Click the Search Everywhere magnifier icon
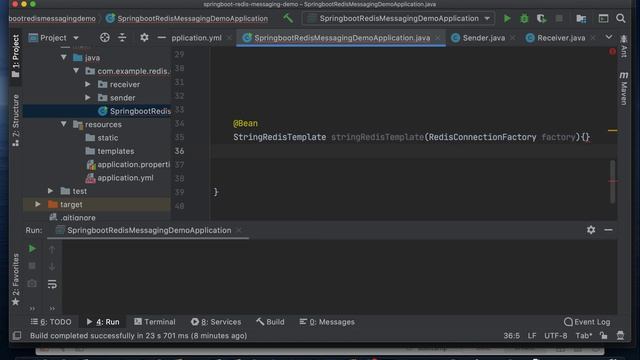 pyautogui.click(x=621, y=18)
